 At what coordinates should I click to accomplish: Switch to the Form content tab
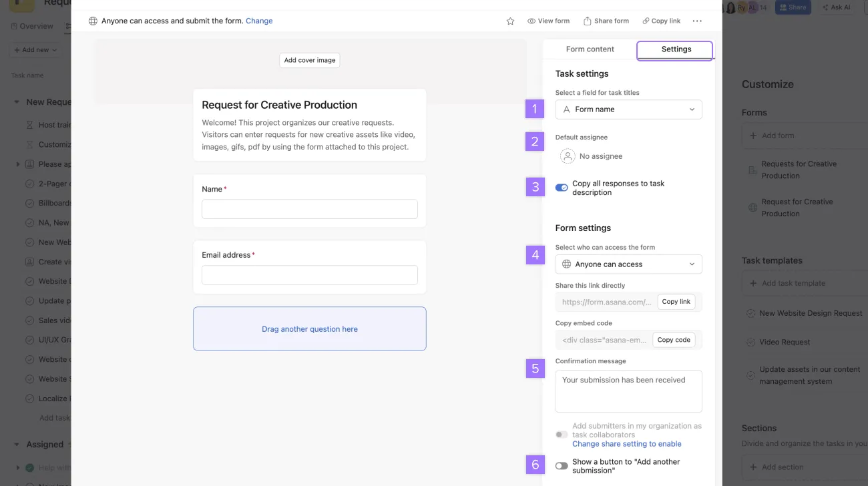pyautogui.click(x=590, y=49)
